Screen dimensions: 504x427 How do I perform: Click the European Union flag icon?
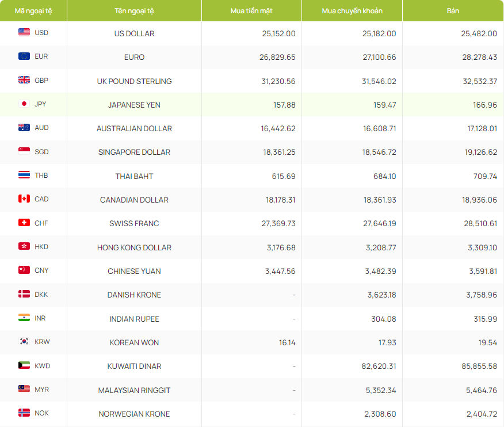(24, 56)
